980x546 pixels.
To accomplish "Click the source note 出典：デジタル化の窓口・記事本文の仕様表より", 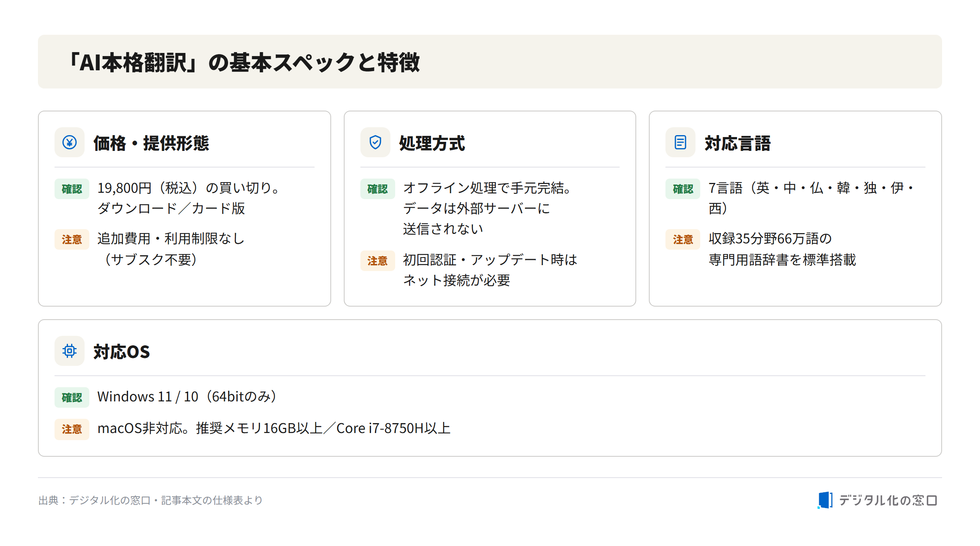I will (x=151, y=501).
